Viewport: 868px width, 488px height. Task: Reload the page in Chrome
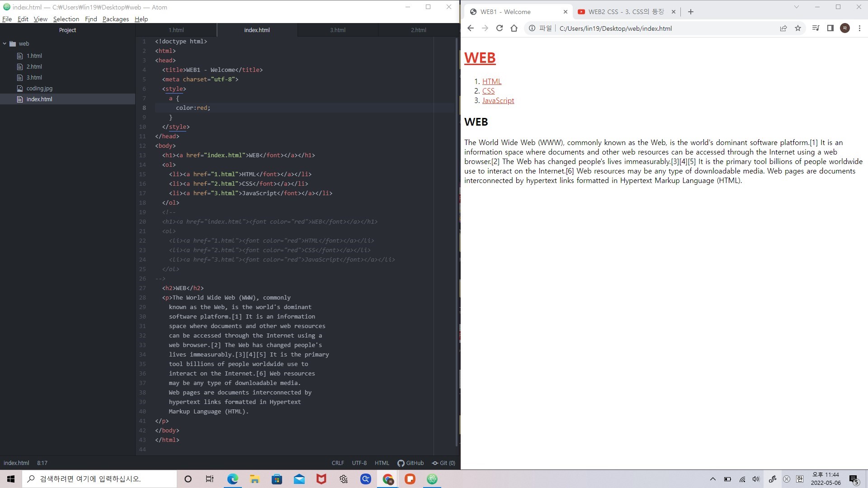point(500,28)
